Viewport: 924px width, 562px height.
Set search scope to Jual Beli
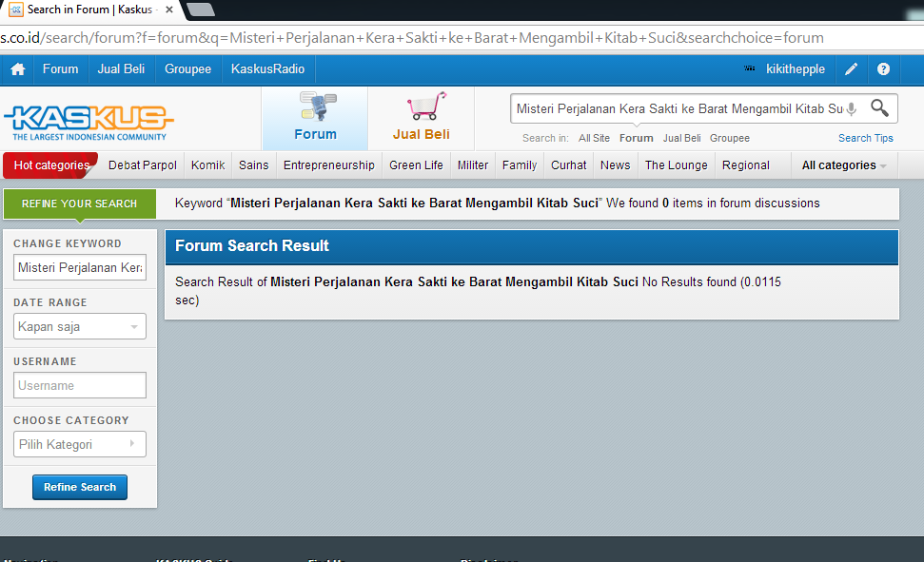(x=681, y=138)
